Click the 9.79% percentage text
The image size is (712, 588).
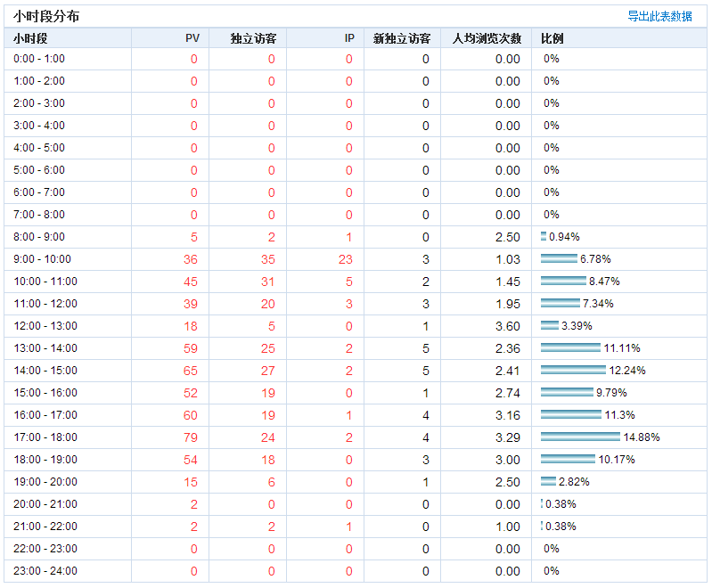pyautogui.click(x=611, y=392)
